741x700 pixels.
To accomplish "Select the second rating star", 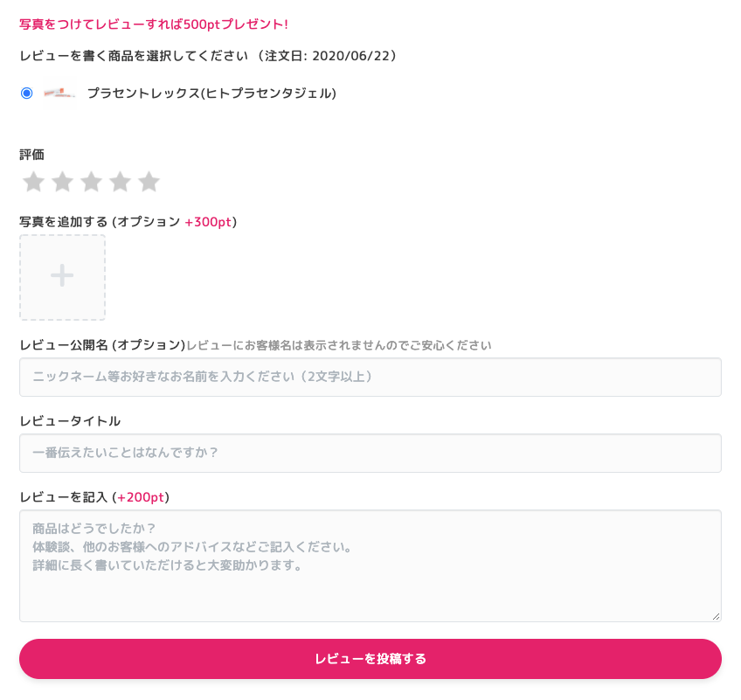I will click(62, 182).
